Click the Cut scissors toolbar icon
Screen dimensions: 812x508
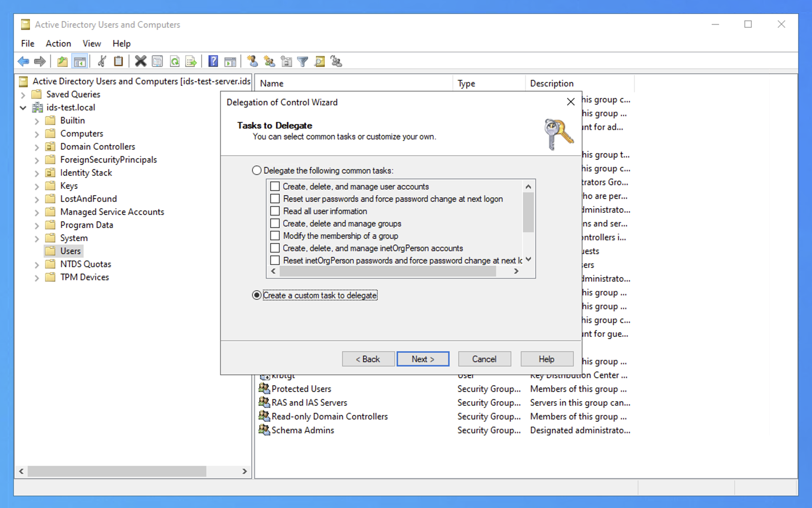tap(102, 61)
